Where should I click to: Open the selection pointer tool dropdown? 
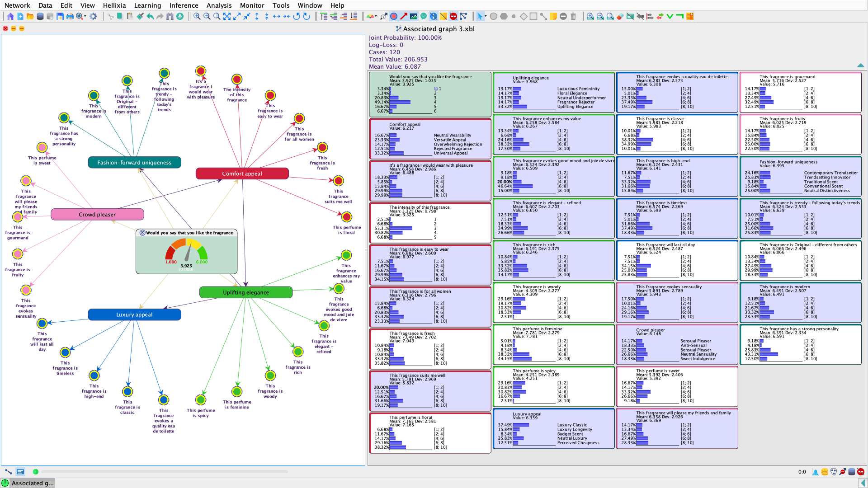(485, 16)
